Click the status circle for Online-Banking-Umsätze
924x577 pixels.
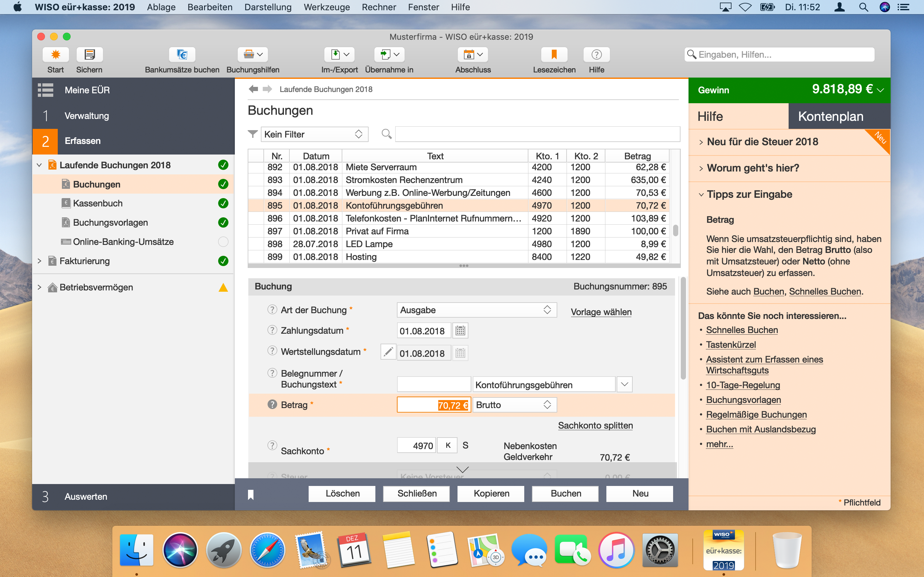tap(223, 242)
